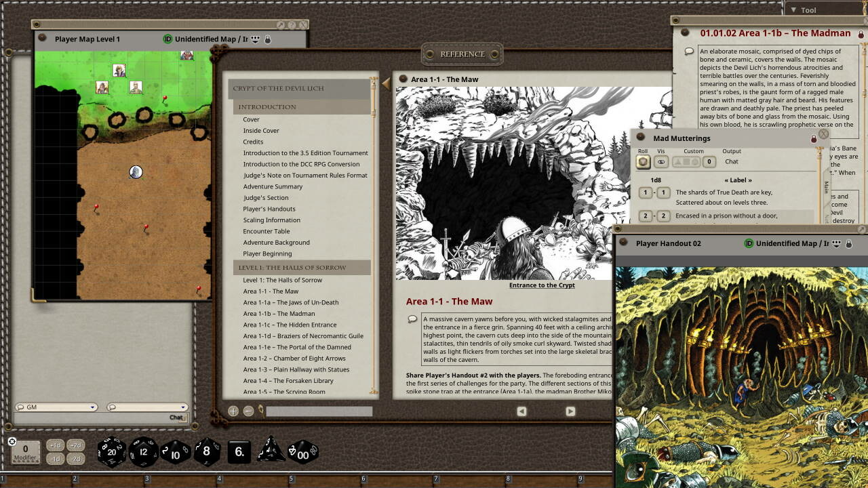Open the chat mode dropdown beside GM
The image size is (868, 488).
pyautogui.click(x=146, y=407)
